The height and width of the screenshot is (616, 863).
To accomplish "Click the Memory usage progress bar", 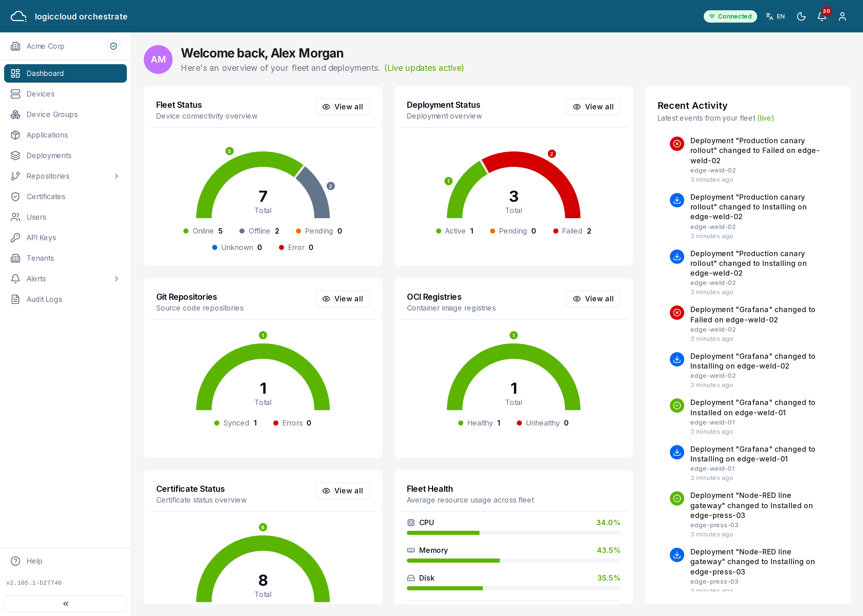I will tap(513, 561).
